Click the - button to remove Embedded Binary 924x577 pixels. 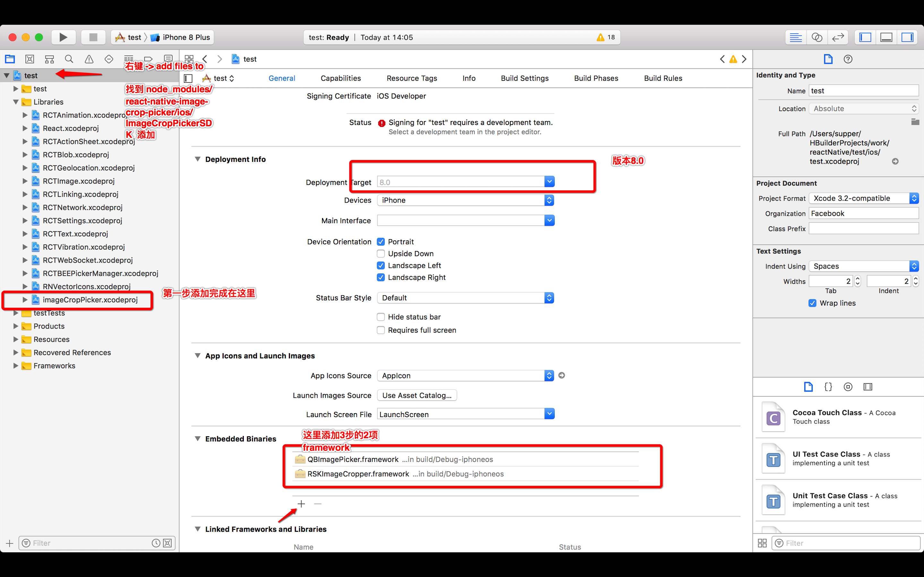pyautogui.click(x=317, y=504)
